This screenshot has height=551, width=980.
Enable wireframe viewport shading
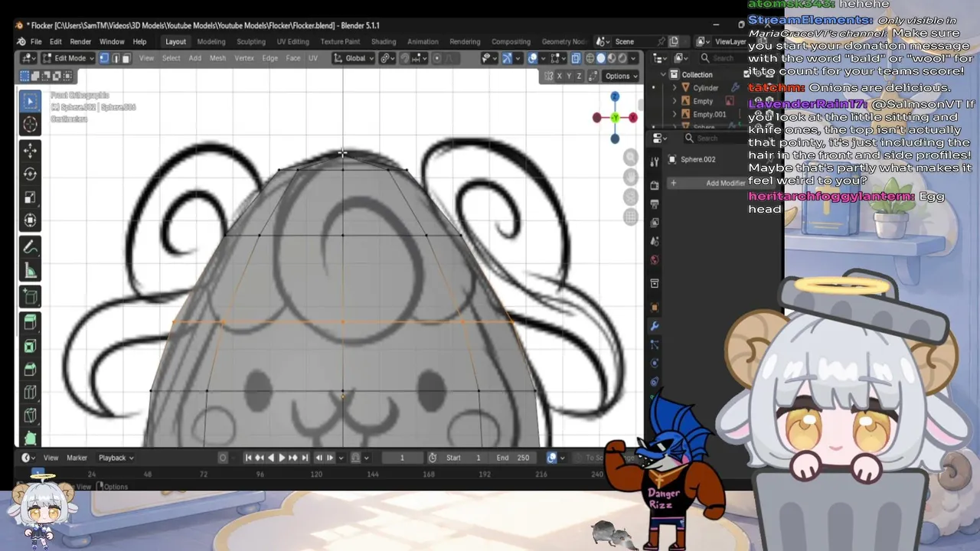coord(590,58)
